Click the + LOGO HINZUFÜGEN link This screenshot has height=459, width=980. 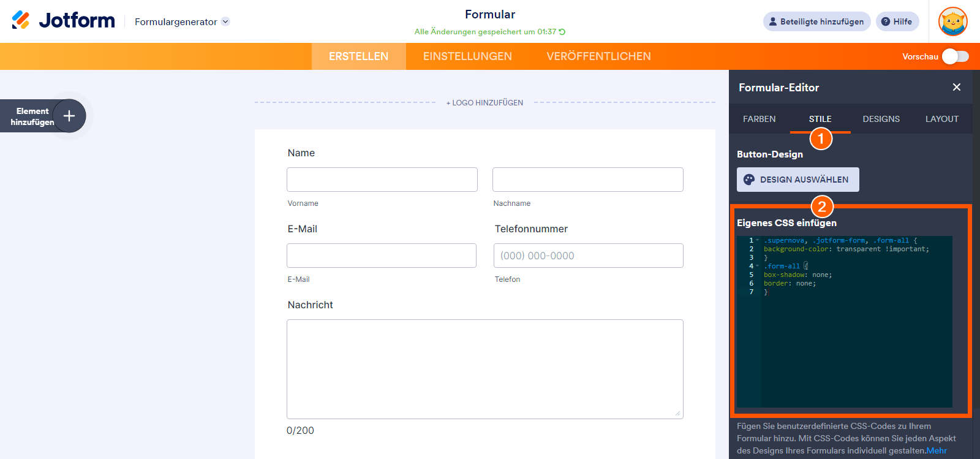(484, 103)
